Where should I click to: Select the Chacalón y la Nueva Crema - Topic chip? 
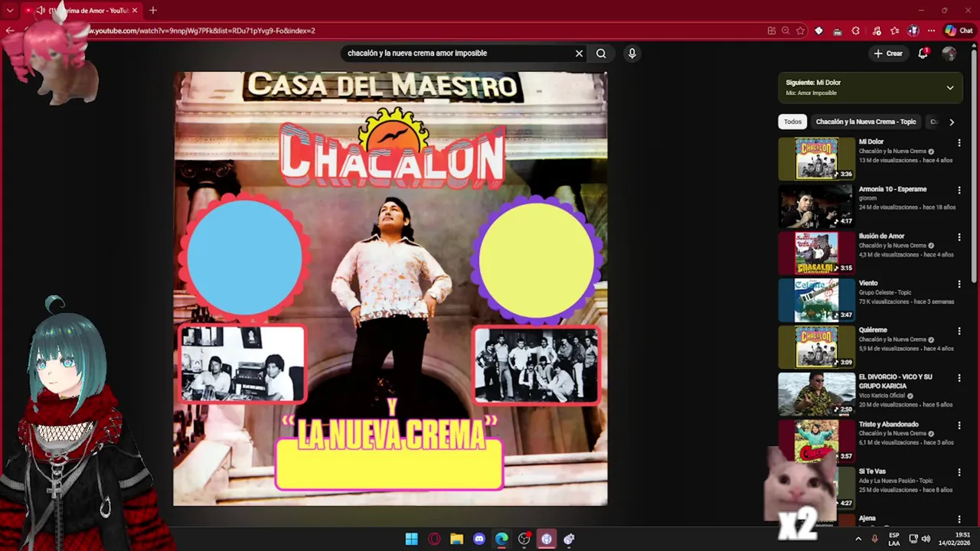[865, 122]
